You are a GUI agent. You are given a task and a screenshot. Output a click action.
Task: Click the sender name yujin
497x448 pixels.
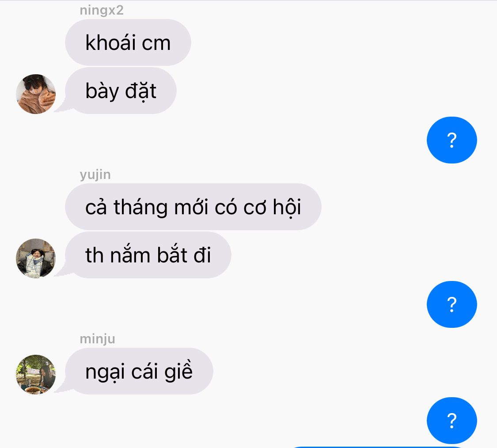(x=95, y=175)
